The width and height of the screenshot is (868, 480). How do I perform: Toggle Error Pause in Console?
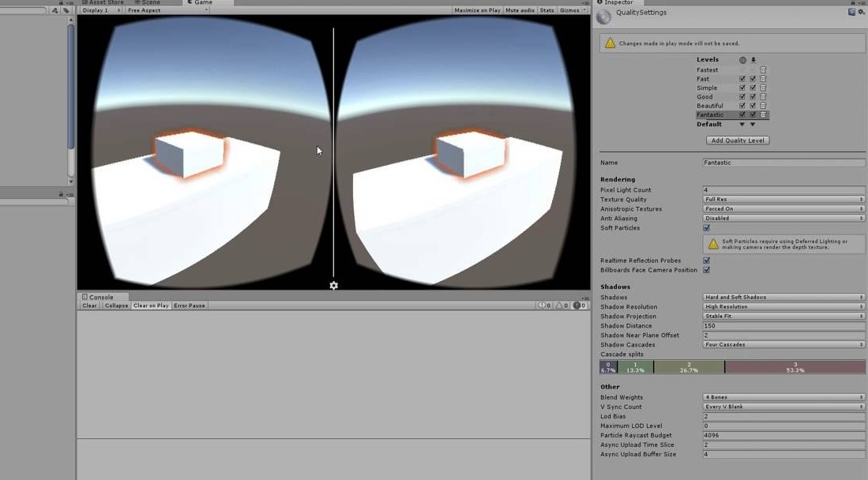tap(190, 305)
